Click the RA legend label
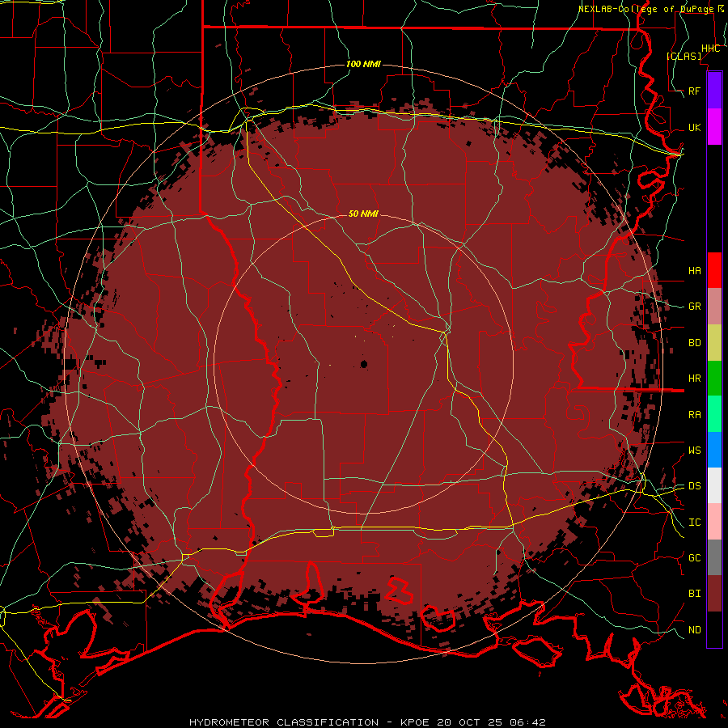 pyautogui.click(x=695, y=415)
